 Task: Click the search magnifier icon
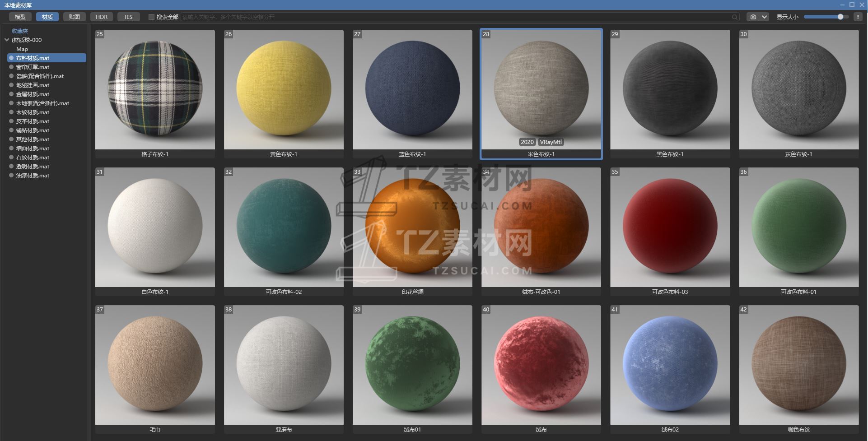pyautogui.click(x=735, y=17)
